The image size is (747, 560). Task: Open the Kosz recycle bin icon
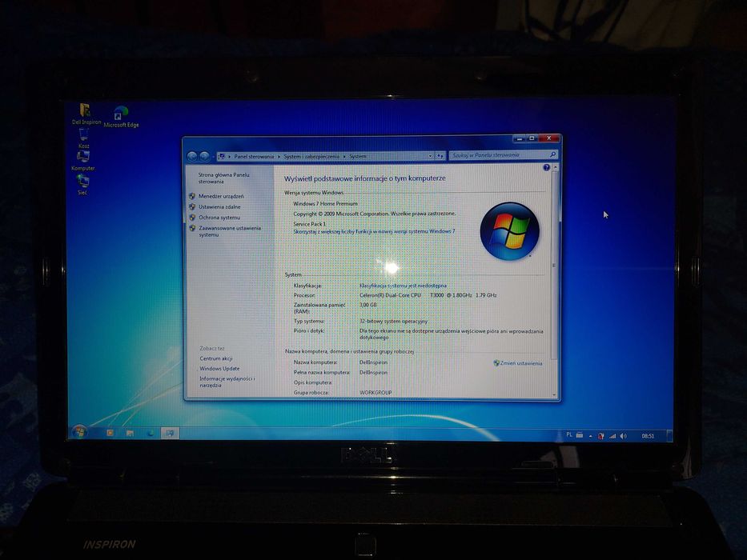[x=84, y=138]
